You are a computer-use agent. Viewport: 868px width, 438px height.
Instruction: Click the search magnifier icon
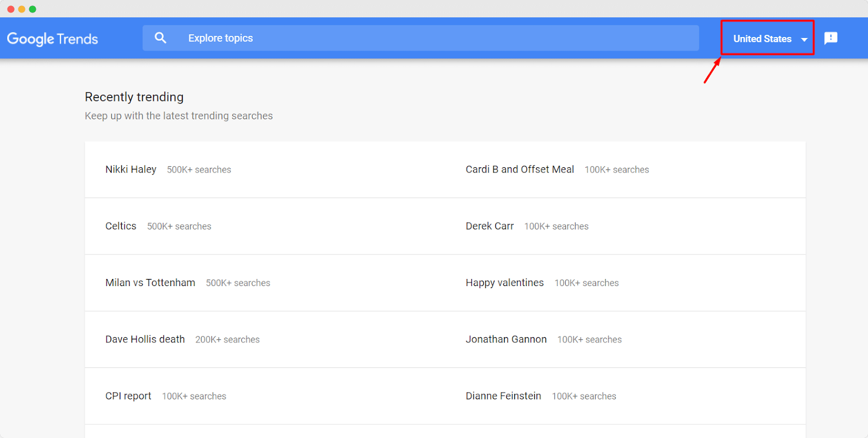click(160, 38)
